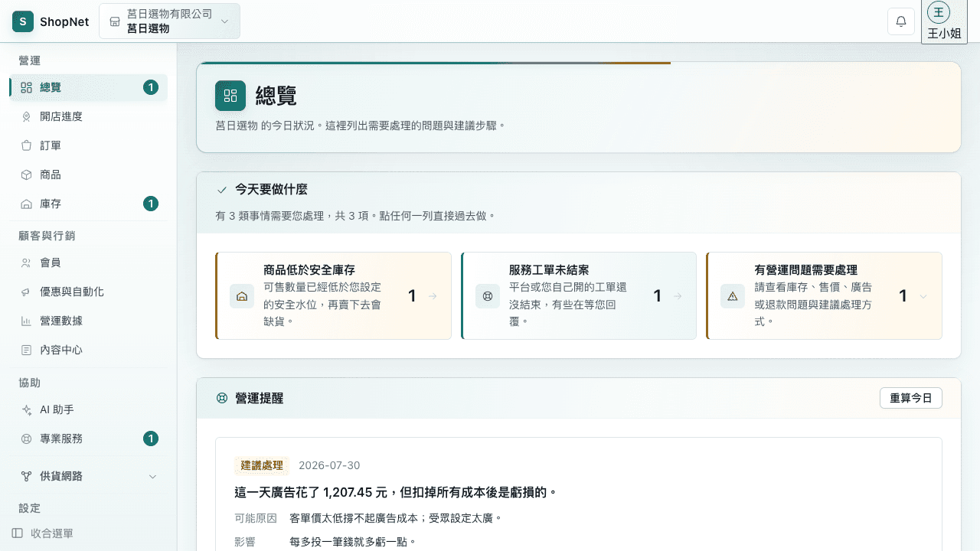980x551 pixels.
Task: Click the checkmark icon beside 今天要做什麼
Action: click(x=222, y=190)
